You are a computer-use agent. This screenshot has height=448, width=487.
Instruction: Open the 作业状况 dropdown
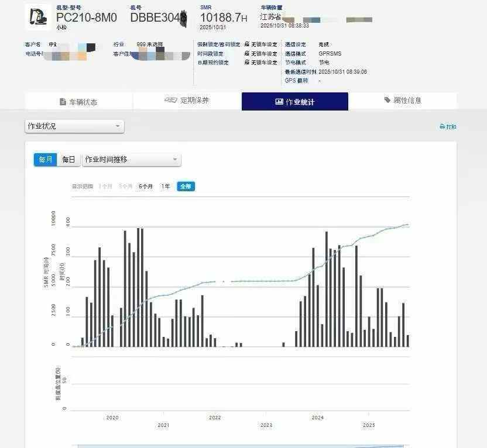[x=74, y=126]
